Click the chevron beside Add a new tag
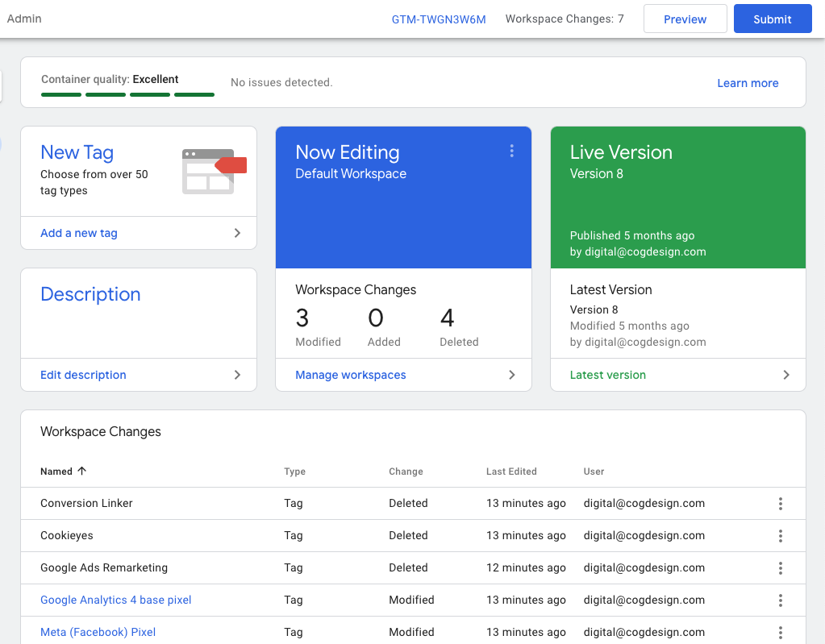Viewport: 825px width, 644px height. pyautogui.click(x=237, y=233)
